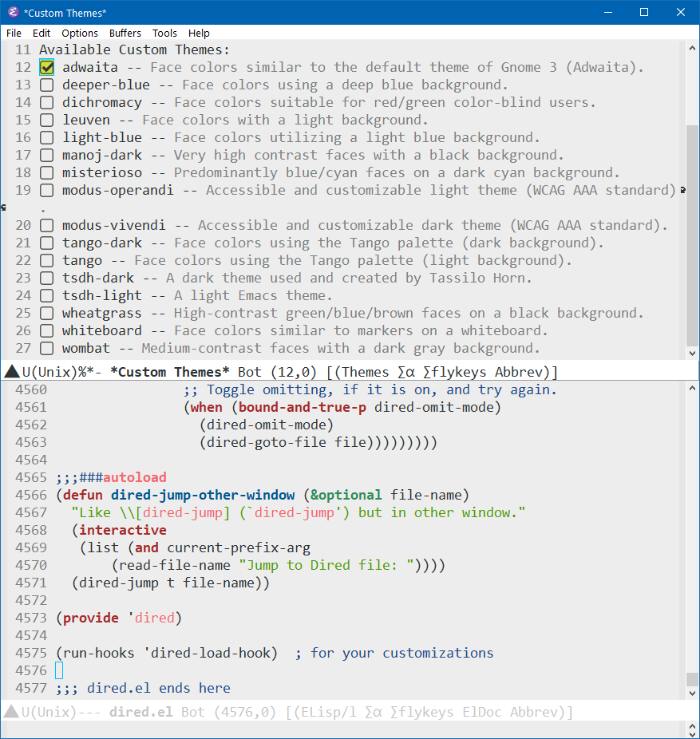Open the Help menu
This screenshot has height=739, width=700.
pos(199,33)
